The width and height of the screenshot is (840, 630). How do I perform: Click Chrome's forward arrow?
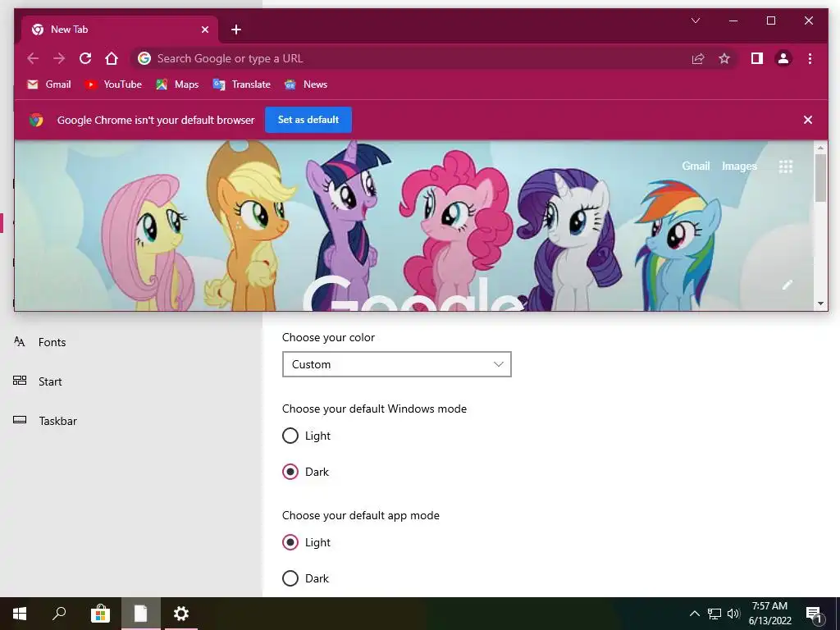[59, 58]
